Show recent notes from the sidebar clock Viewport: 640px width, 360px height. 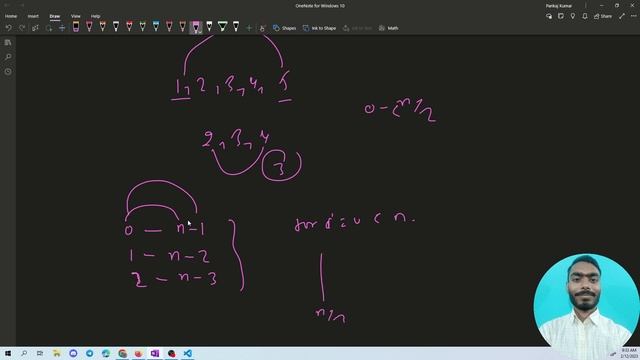[x=8, y=71]
